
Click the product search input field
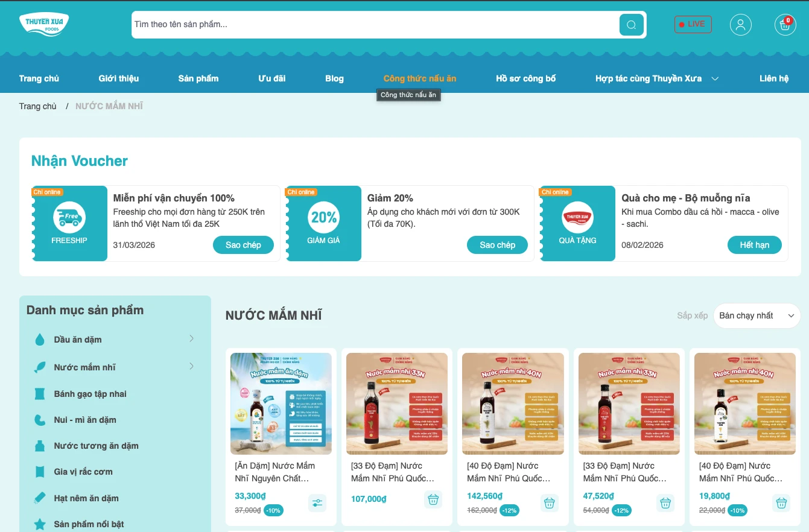pos(375,25)
